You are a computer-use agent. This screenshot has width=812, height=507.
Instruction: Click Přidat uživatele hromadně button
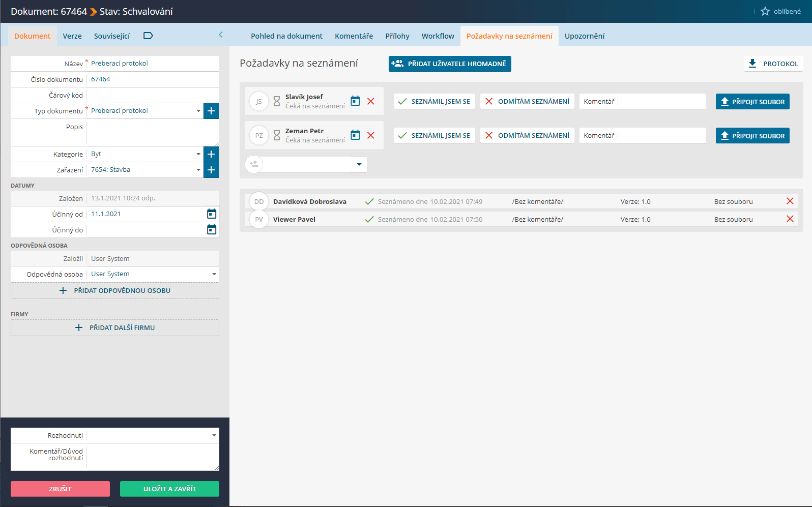[x=450, y=64]
